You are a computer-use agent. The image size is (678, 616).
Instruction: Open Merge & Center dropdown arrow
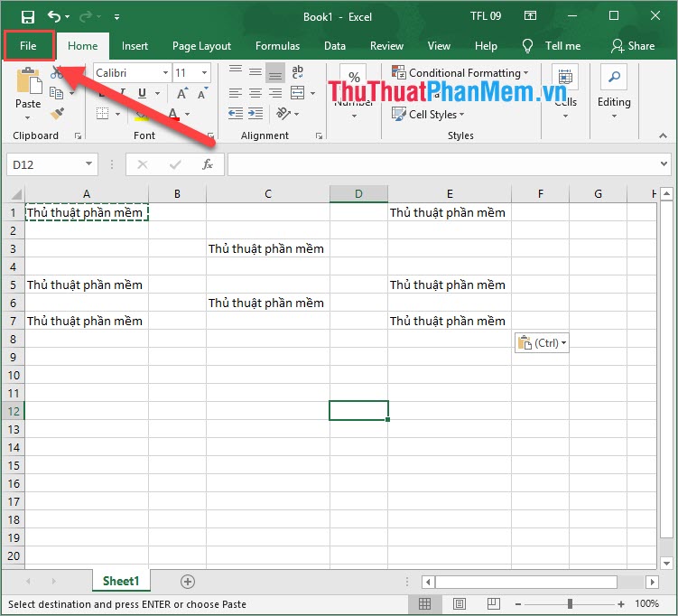(x=312, y=93)
